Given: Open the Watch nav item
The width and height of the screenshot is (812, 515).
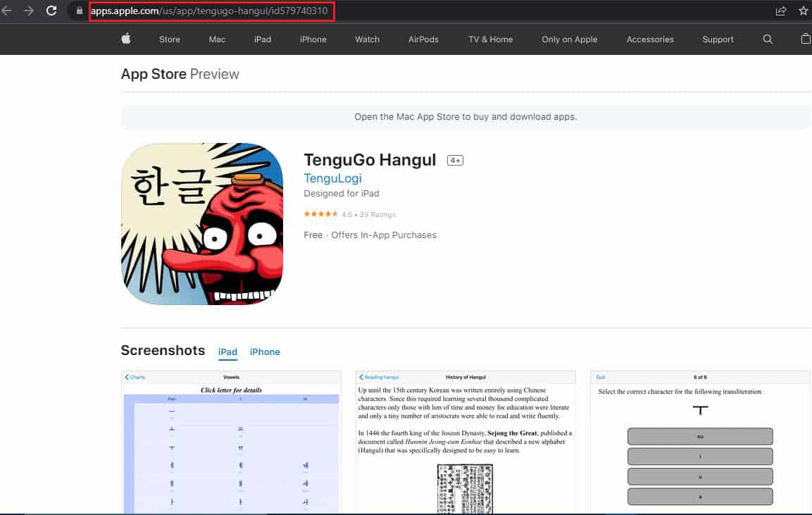Looking at the screenshot, I should (x=367, y=39).
